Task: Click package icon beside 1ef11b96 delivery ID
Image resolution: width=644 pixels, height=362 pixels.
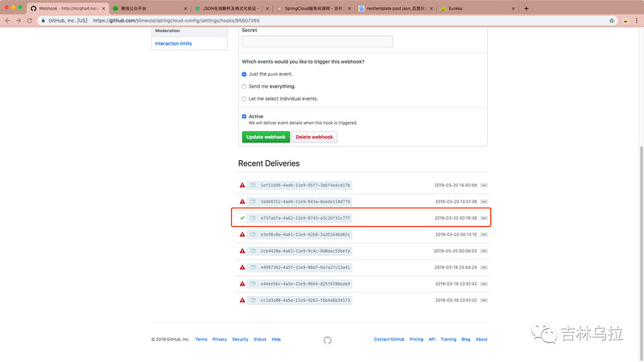Action: pyautogui.click(x=253, y=185)
